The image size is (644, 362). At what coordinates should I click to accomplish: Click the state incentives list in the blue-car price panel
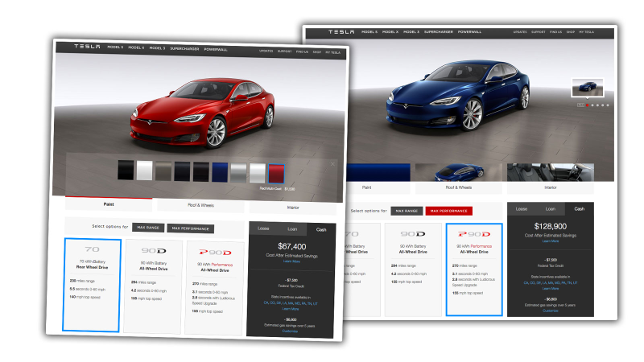pyautogui.click(x=551, y=283)
